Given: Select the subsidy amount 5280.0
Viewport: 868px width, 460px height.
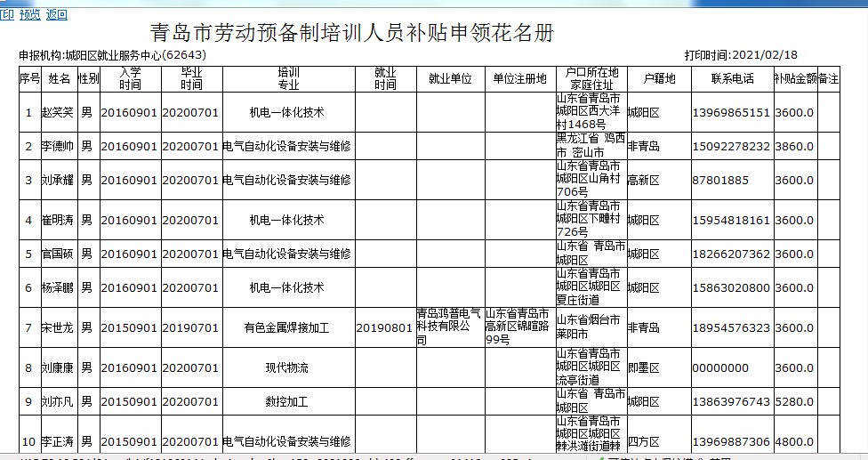Looking at the screenshot, I should pyautogui.click(x=794, y=402).
